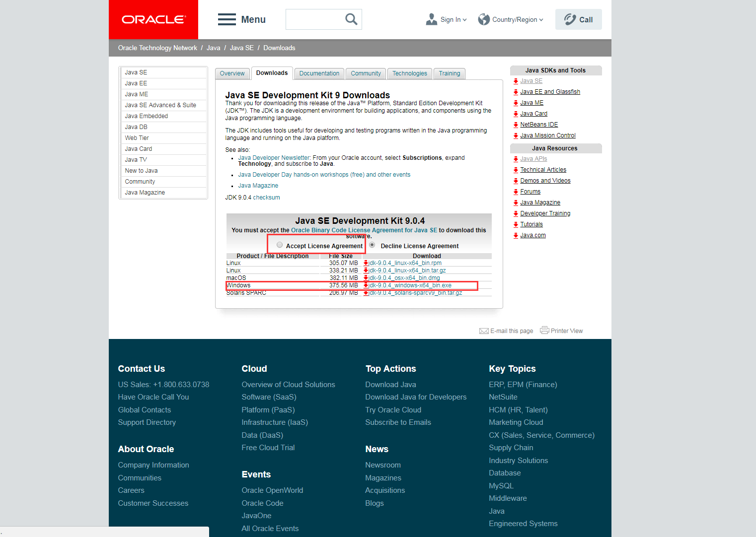Switch to the Technologies tab
The width and height of the screenshot is (756, 537).
(410, 73)
